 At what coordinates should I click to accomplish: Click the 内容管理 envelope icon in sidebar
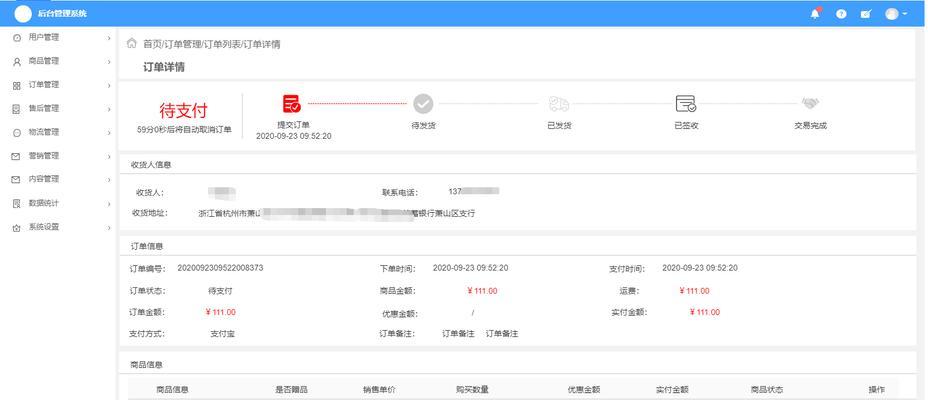point(17,179)
